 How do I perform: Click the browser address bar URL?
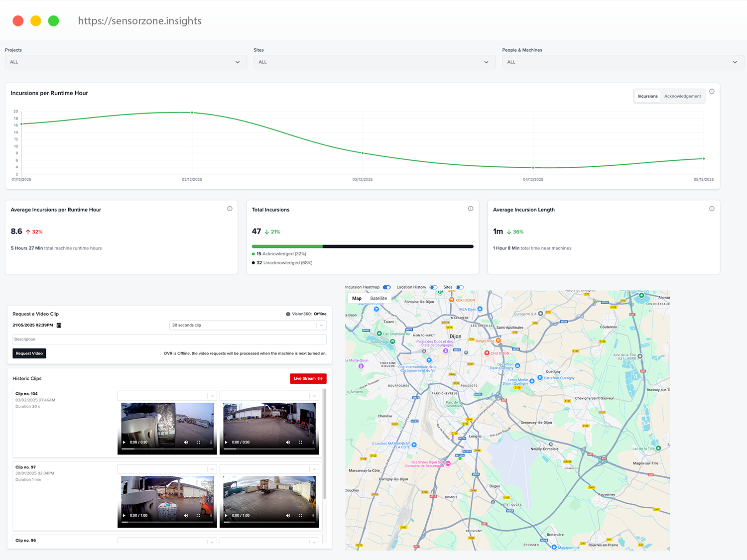click(140, 21)
